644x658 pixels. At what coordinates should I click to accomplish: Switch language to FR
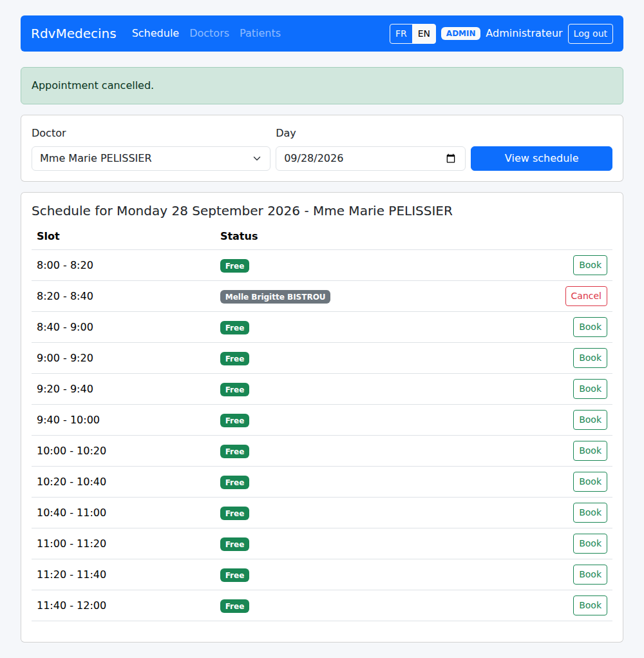(x=401, y=34)
